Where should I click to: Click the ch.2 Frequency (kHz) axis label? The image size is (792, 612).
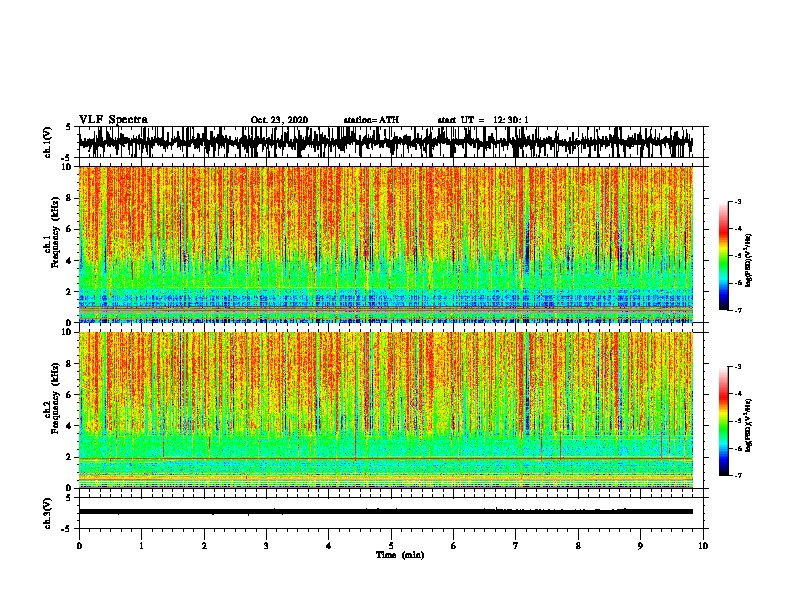(53, 398)
